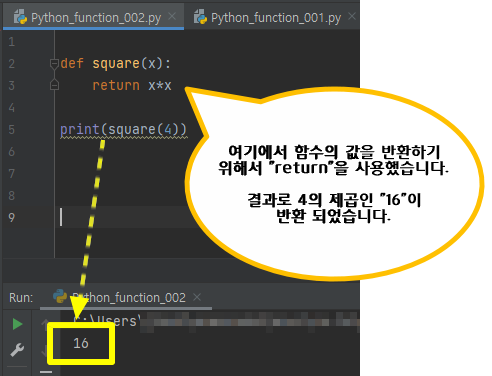The image size is (492, 376).
Task: Click the fold end marker on line 3
Action: coord(54,85)
